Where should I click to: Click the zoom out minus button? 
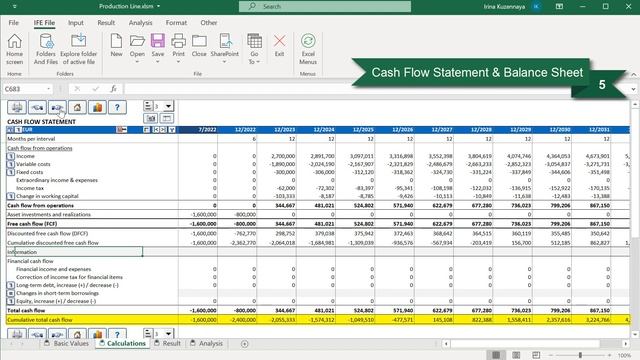click(x=551, y=356)
